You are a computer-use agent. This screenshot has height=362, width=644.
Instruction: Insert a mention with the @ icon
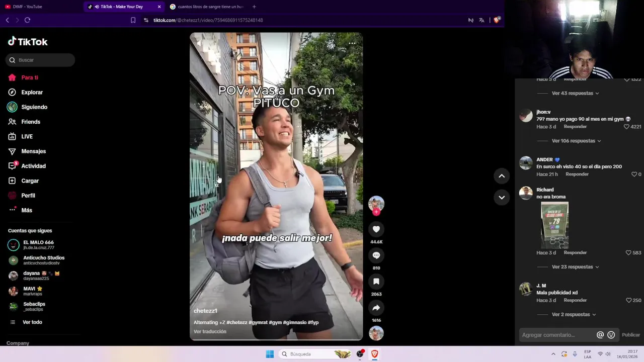pos(600,335)
